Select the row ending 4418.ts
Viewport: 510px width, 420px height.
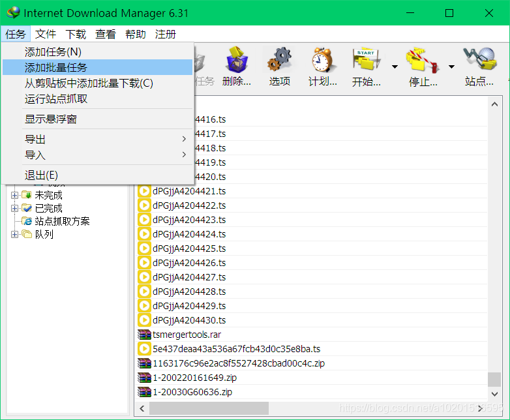tap(210, 148)
